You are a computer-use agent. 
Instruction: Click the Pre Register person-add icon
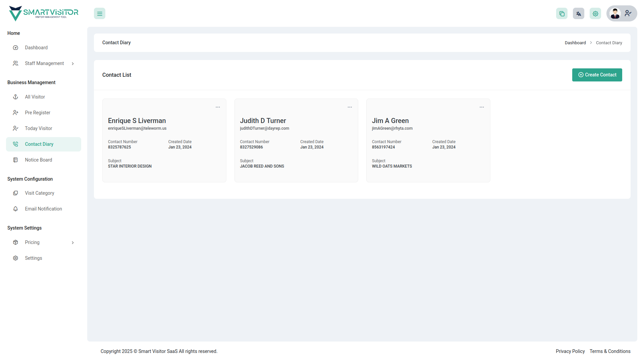(x=15, y=113)
